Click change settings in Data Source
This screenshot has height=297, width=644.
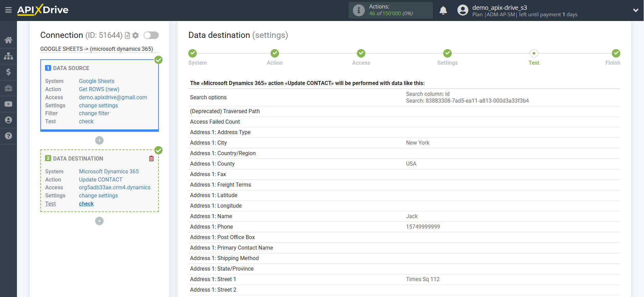click(x=99, y=105)
